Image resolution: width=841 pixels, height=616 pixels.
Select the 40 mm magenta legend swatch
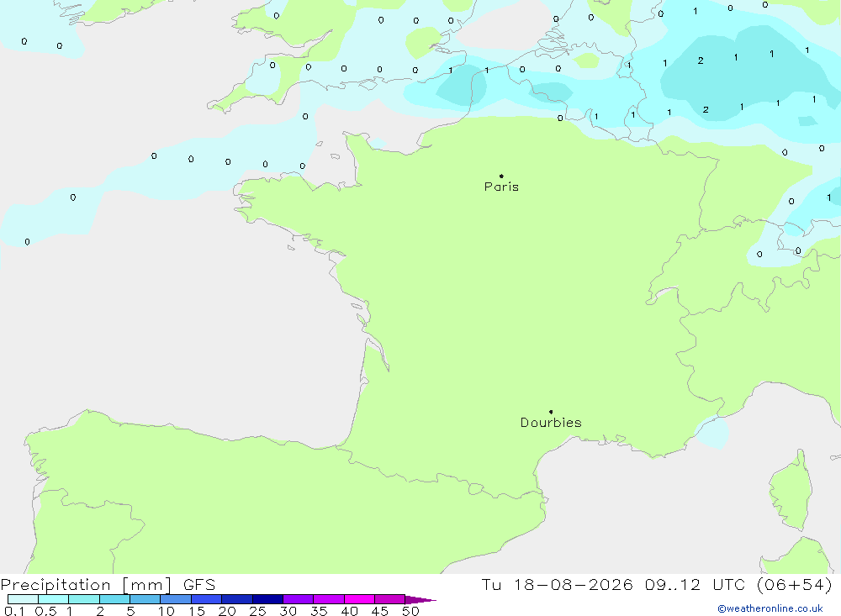[x=359, y=599]
